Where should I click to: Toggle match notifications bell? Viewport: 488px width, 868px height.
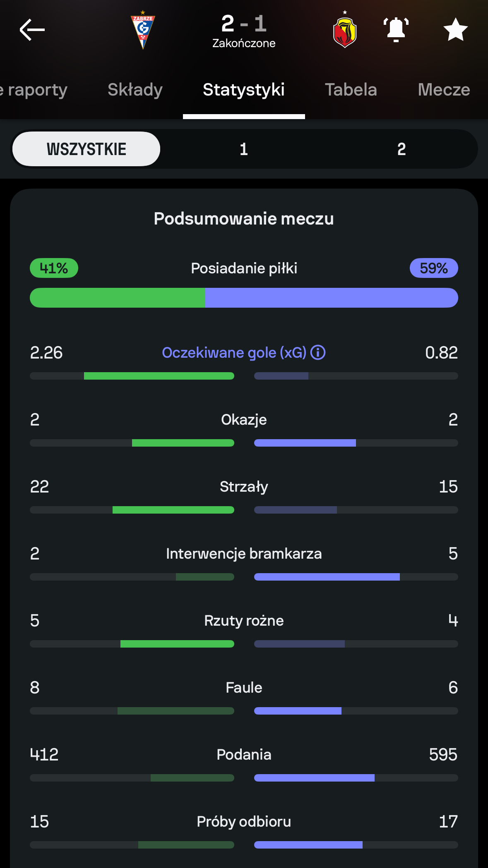[396, 30]
